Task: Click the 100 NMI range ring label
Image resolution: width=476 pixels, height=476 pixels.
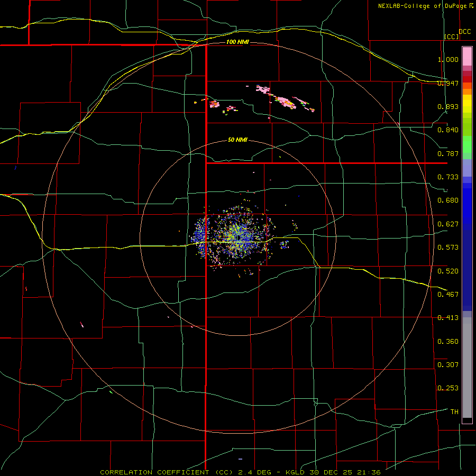Action: coord(237,42)
